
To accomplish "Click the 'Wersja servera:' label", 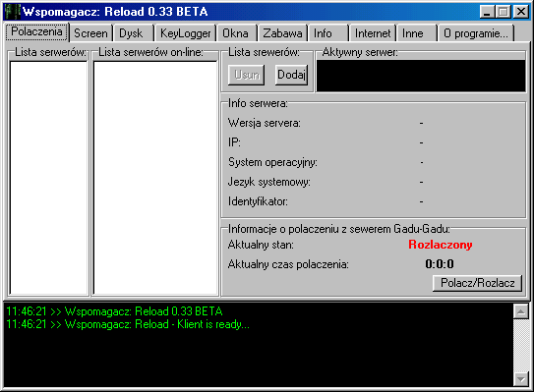I will pos(265,123).
